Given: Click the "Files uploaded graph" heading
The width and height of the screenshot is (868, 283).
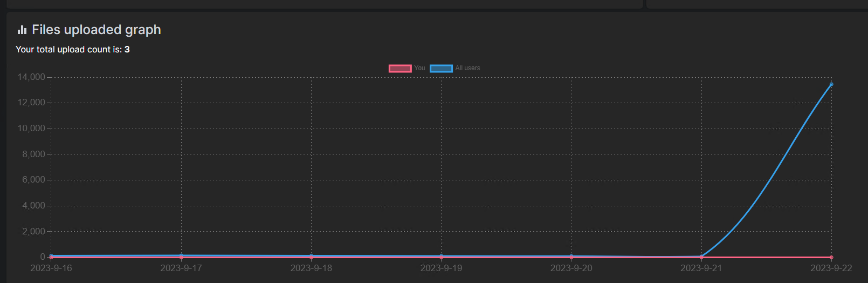Looking at the screenshot, I should tap(96, 30).
